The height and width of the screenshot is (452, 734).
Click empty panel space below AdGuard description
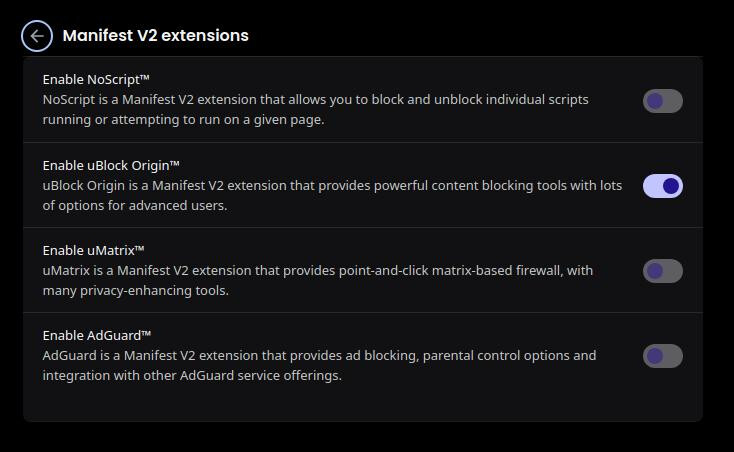[363, 403]
